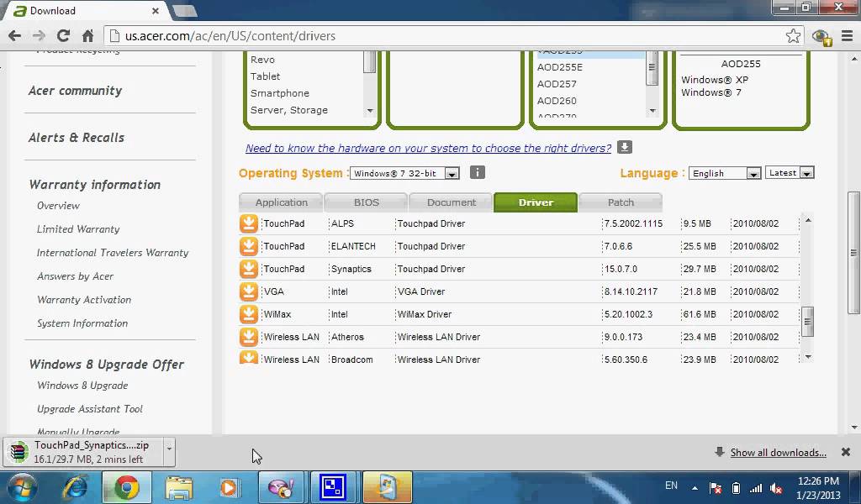
Task: Download the Atheros Wireless LAN driver
Action: tap(248, 337)
